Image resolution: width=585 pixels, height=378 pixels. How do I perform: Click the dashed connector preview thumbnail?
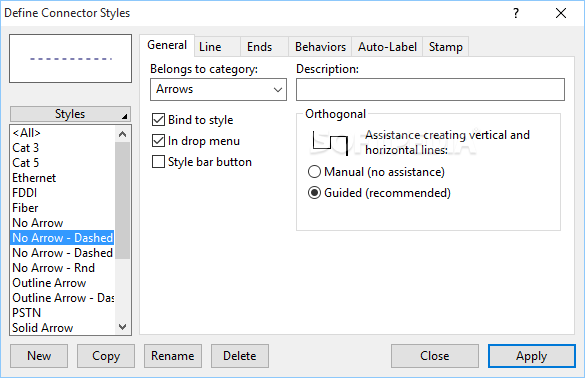coord(71,59)
